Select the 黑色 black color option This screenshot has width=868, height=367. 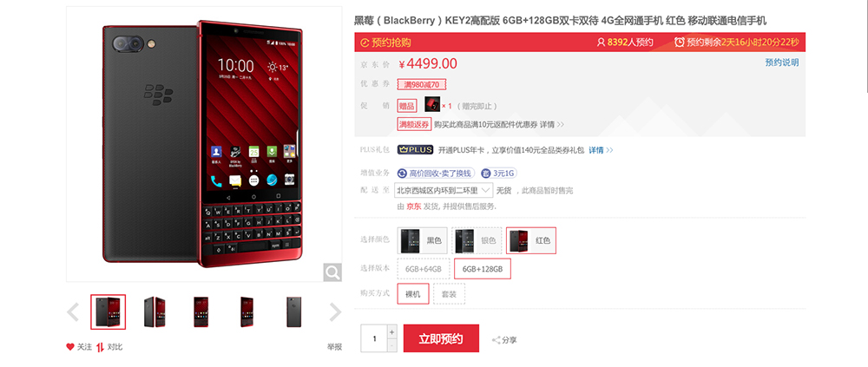click(422, 240)
